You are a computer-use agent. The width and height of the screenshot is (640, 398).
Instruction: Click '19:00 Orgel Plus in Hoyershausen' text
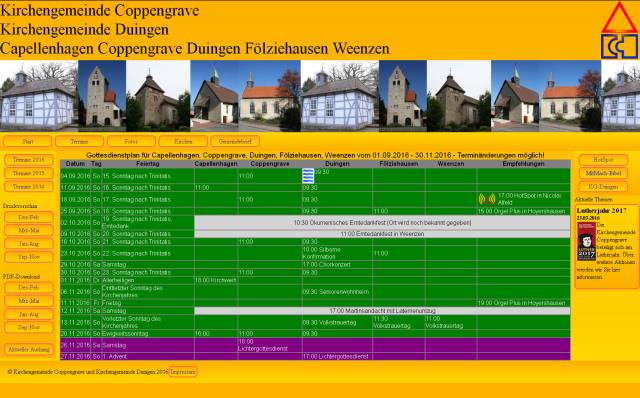[x=522, y=303]
